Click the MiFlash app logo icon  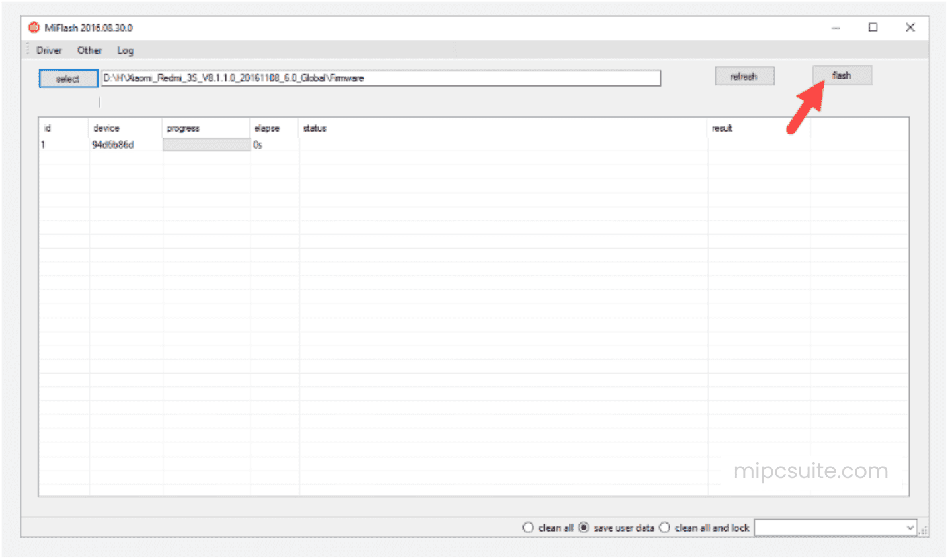tap(34, 28)
